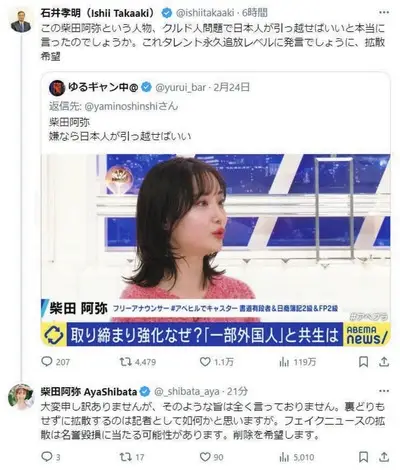Open reply icon on Ishii Takaaki's post
400x470 pixels.
click(47, 362)
